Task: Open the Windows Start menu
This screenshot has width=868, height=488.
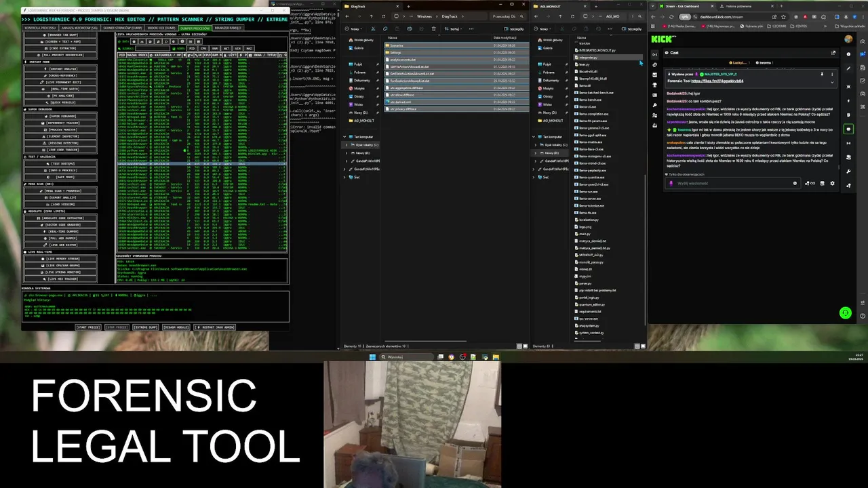Action: 372,357
